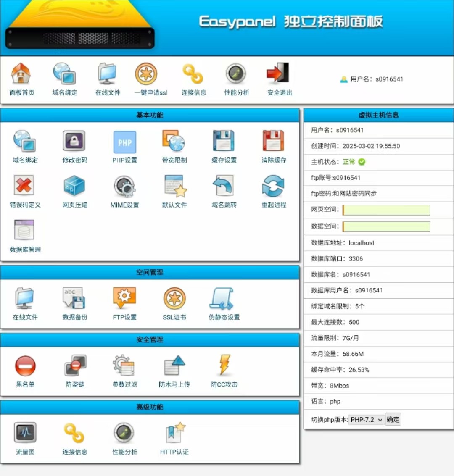The height and width of the screenshot is (476, 454).
Task: Click the 网页空间 usage bar
Action: point(386,210)
